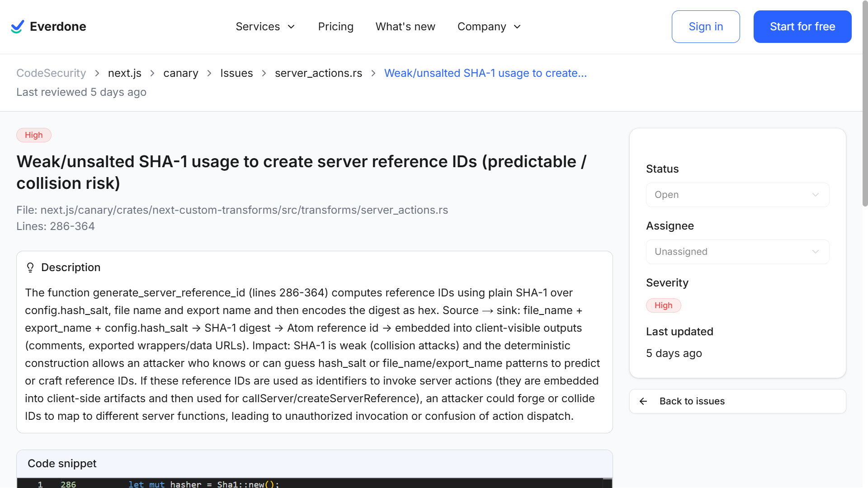This screenshot has height=488, width=868.
Task: Navigate to next.js breadcrumb
Action: tap(124, 73)
